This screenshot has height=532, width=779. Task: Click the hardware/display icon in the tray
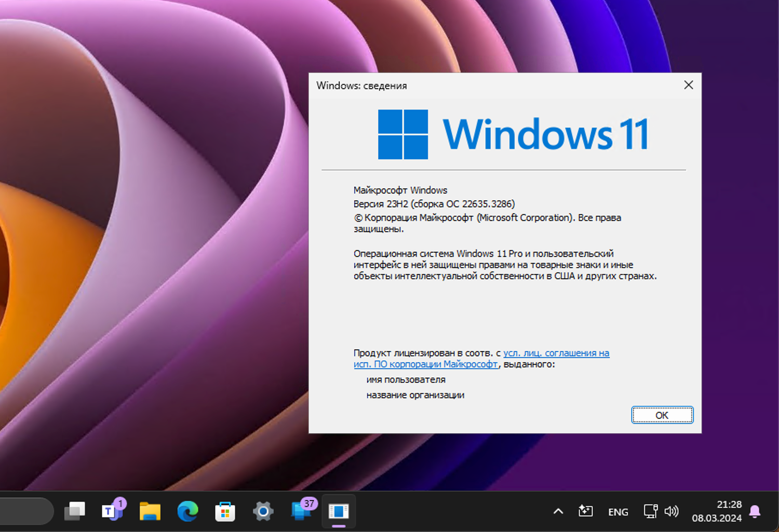click(x=650, y=511)
